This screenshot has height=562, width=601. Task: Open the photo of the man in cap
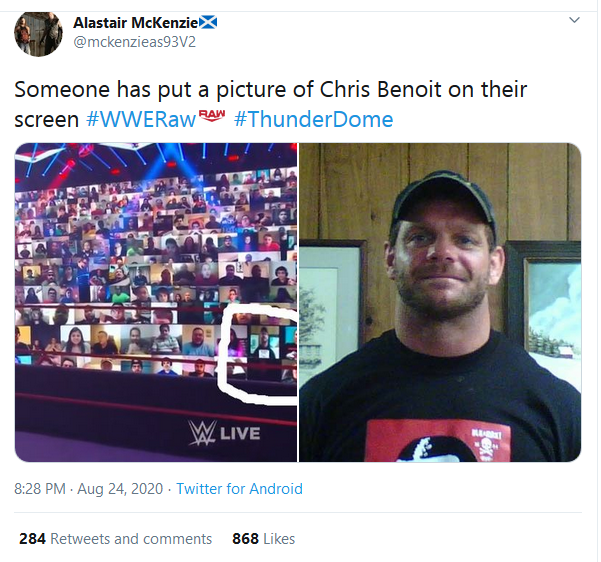tap(440, 302)
